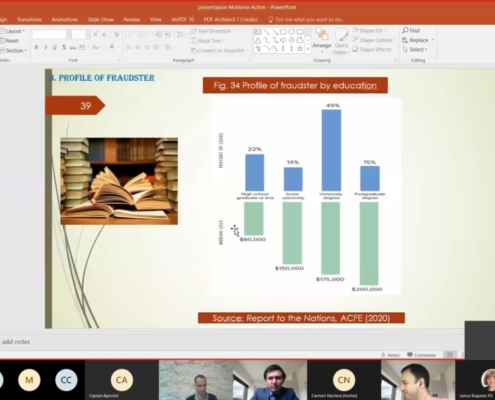Click the Tell me what you want box
Image resolution: width=495 pixels, height=400 pixels.
coord(306,20)
